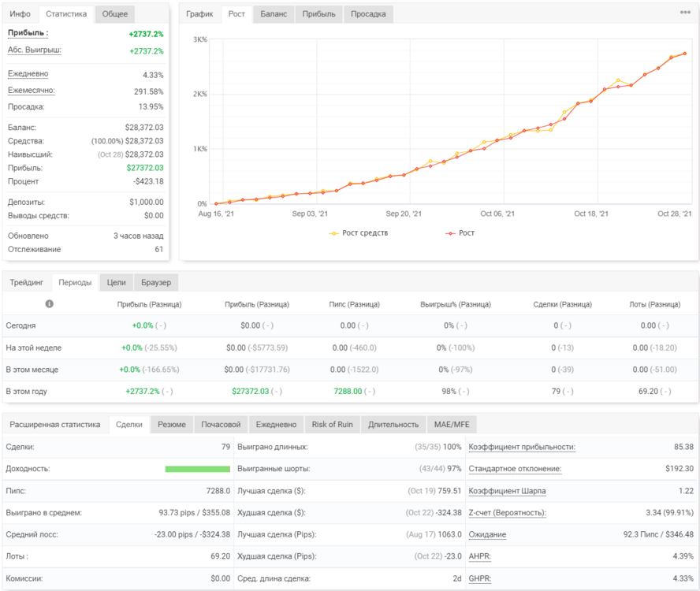
Task: Toggle the red 'Рост' legend series
Action: click(x=460, y=233)
